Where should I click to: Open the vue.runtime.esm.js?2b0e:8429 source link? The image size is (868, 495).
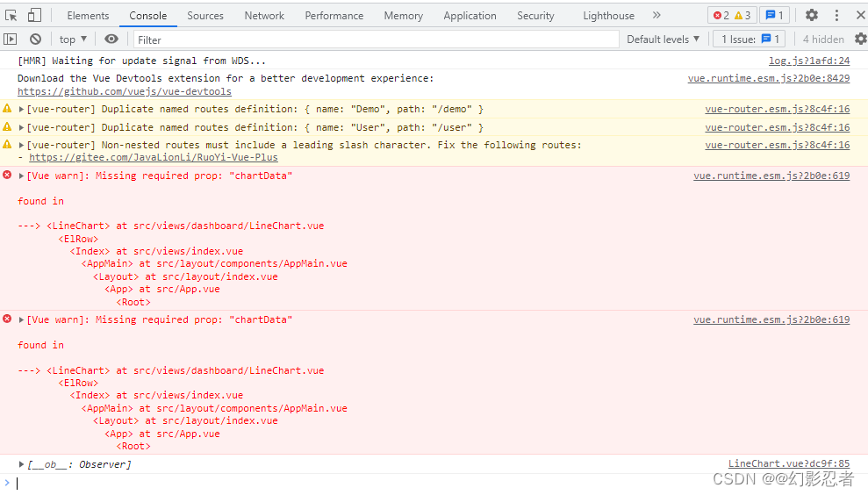768,79
